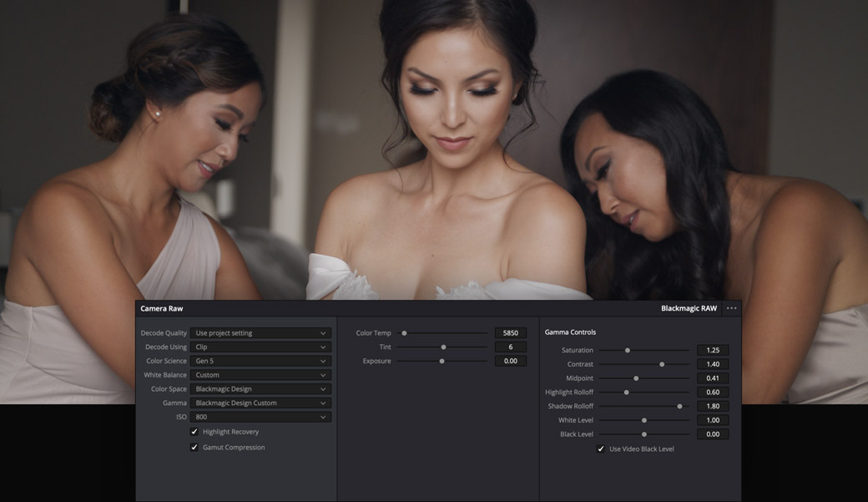Click the Color Temp slider handle
The width and height of the screenshot is (868, 502).
[x=405, y=332]
